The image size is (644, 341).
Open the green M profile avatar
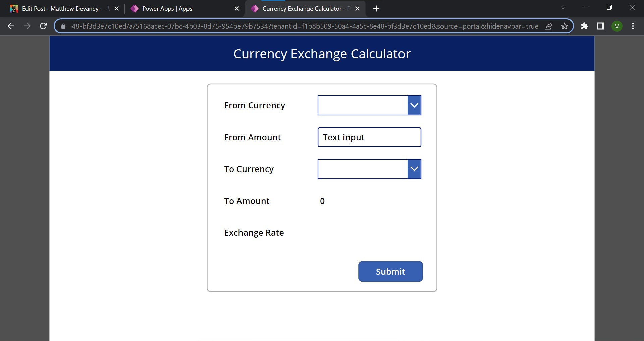pyautogui.click(x=617, y=26)
